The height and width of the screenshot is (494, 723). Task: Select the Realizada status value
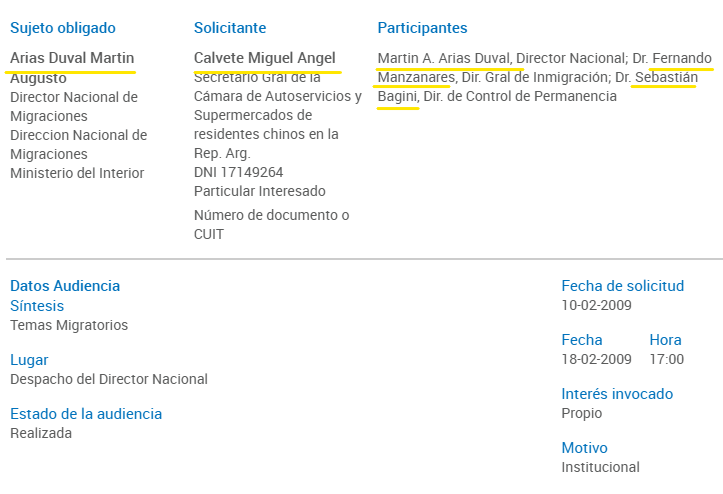[41, 433]
